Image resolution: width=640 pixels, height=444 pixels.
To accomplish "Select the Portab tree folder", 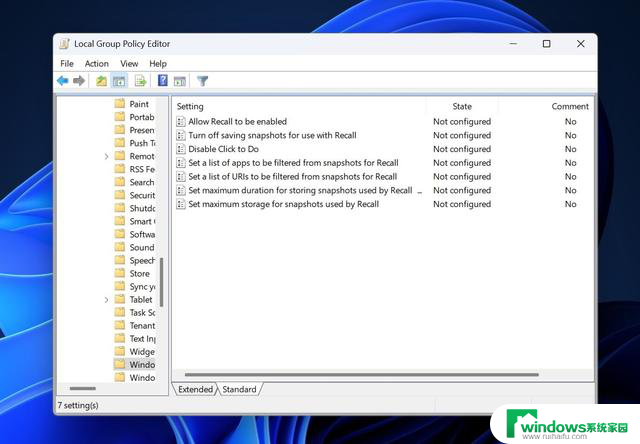I will pos(142,117).
